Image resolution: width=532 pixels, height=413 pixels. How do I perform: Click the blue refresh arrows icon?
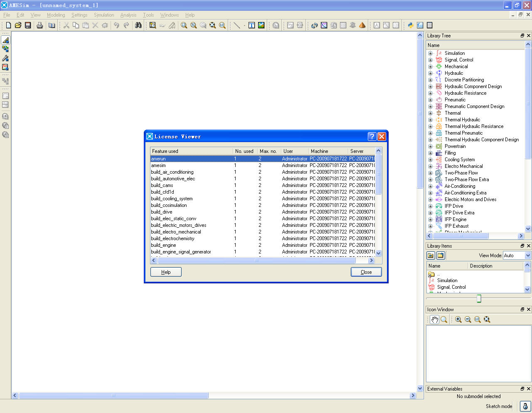click(314, 25)
